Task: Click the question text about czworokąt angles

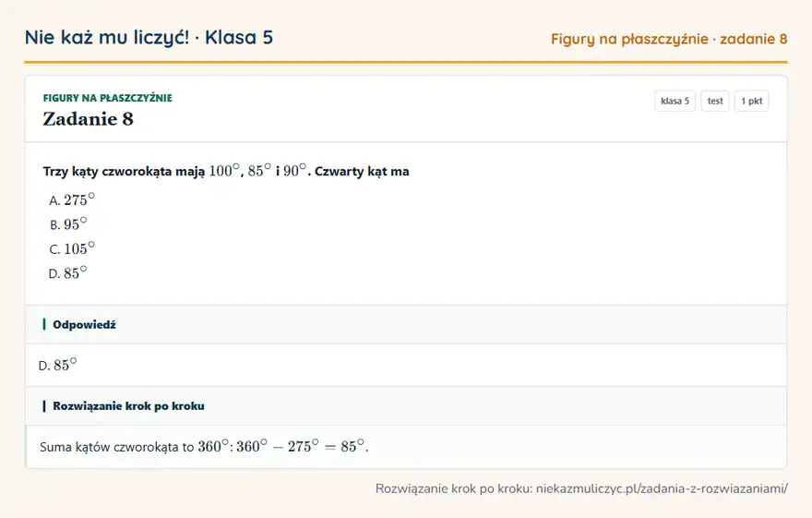Action: pyautogui.click(x=226, y=171)
